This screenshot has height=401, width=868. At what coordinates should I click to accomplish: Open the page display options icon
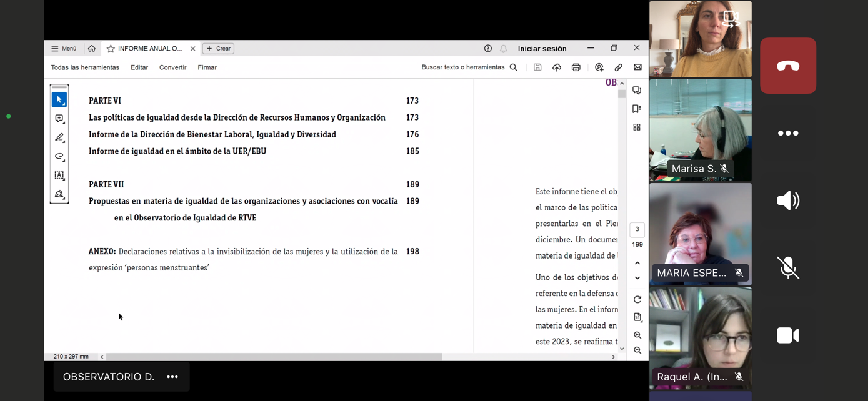(x=637, y=317)
